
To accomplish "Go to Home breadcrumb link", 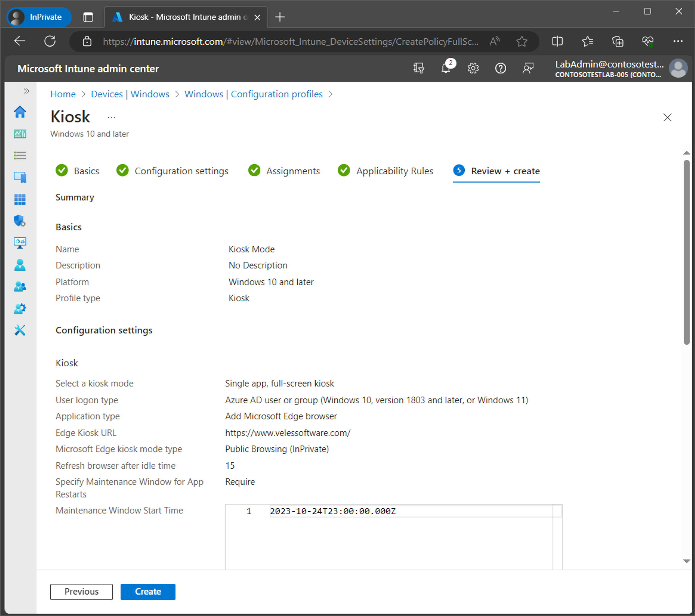I will pyautogui.click(x=63, y=94).
